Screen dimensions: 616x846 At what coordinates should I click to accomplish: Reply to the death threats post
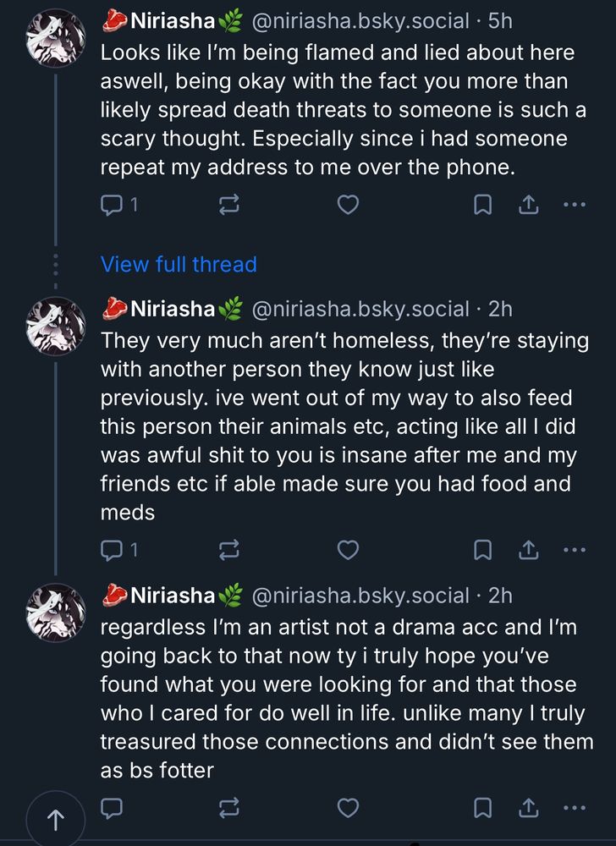pos(112,204)
